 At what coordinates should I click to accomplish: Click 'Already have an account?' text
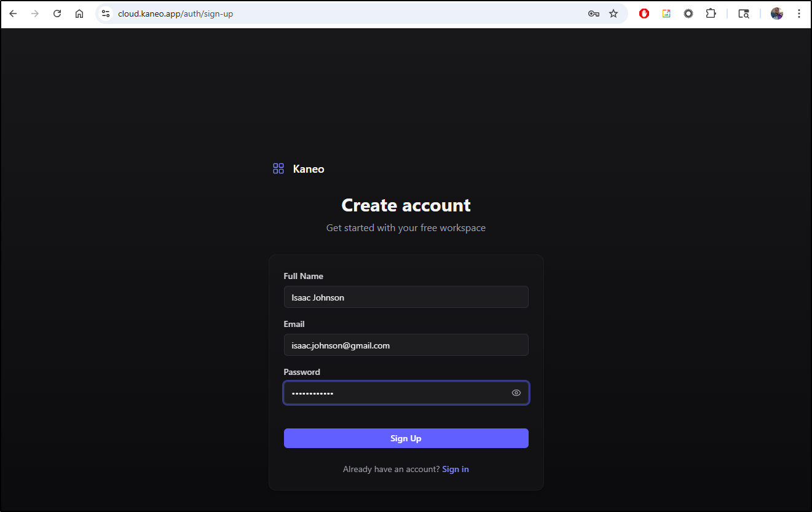(392, 469)
